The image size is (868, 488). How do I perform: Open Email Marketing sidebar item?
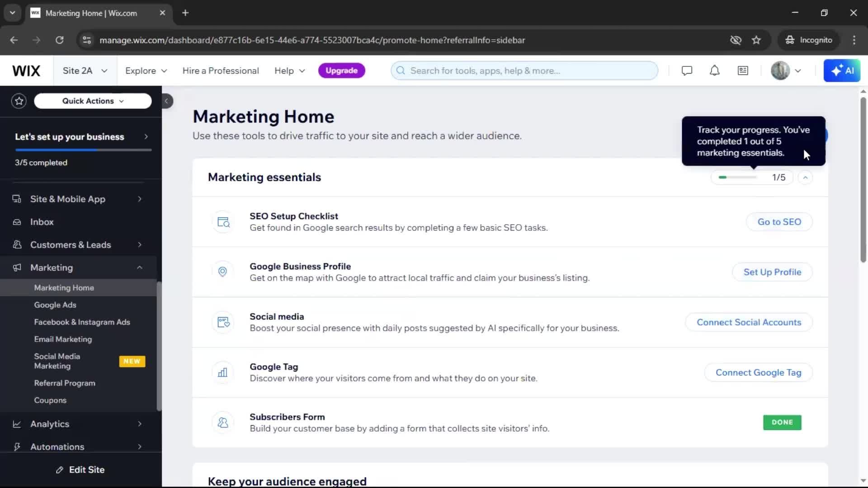tap(78, 339)
